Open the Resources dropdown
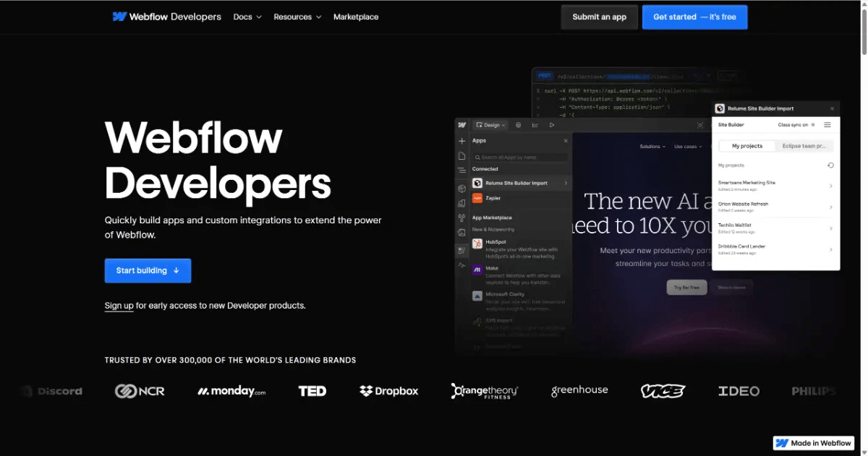Image resolution: width=868 pixels, height=456 pixels. click(297, 17)
